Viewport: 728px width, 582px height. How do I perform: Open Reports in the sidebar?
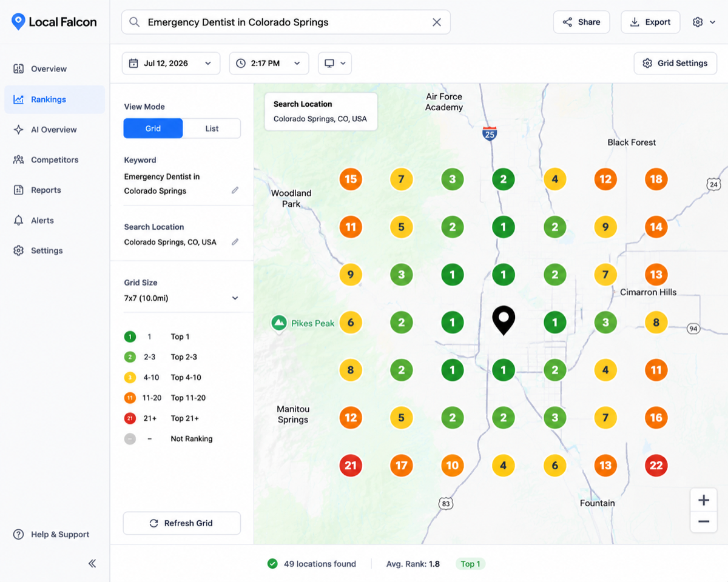(55, 190)
